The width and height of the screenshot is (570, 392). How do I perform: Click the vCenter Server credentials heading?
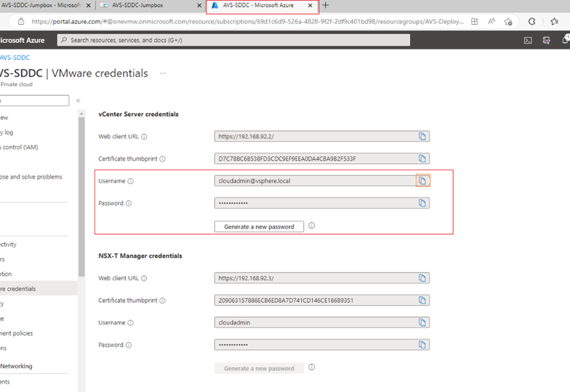(138, 114)
